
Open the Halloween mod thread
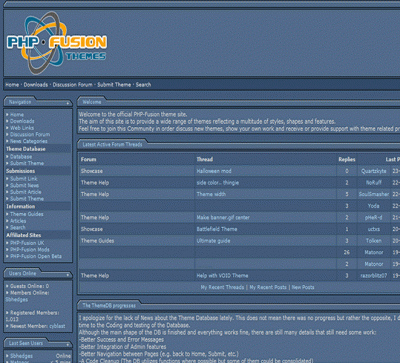(x=214, y=171)
